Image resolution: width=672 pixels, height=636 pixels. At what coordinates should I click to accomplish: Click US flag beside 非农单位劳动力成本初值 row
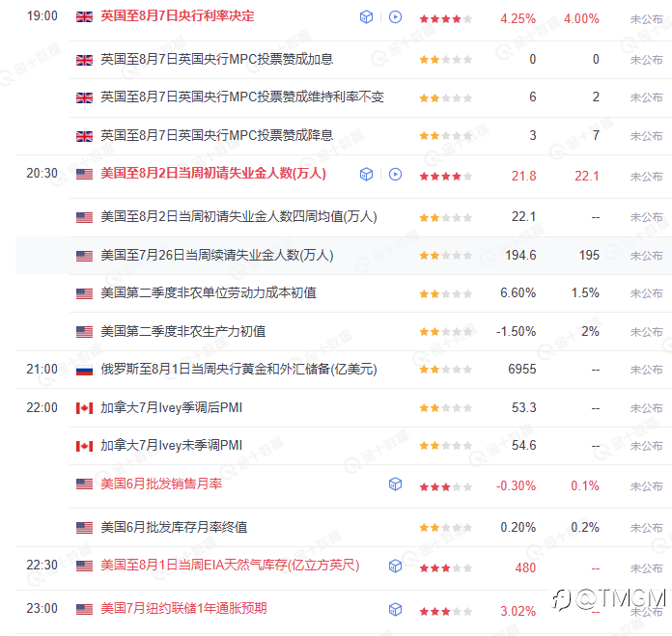pyautogui.click(x=84, y=293)
